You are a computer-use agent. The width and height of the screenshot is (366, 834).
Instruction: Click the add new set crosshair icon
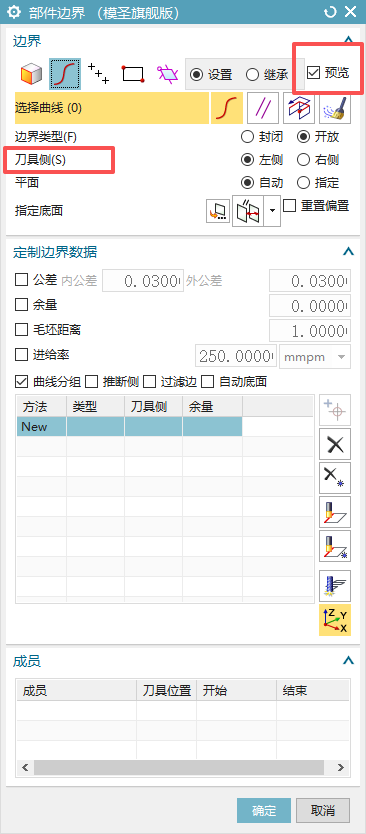coord(335,410)
